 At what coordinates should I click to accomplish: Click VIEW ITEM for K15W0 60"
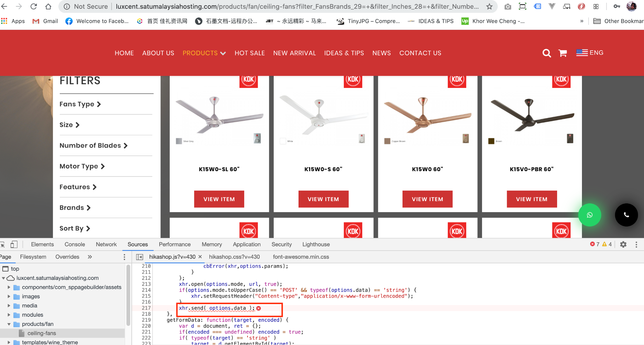tap(428, 199)
